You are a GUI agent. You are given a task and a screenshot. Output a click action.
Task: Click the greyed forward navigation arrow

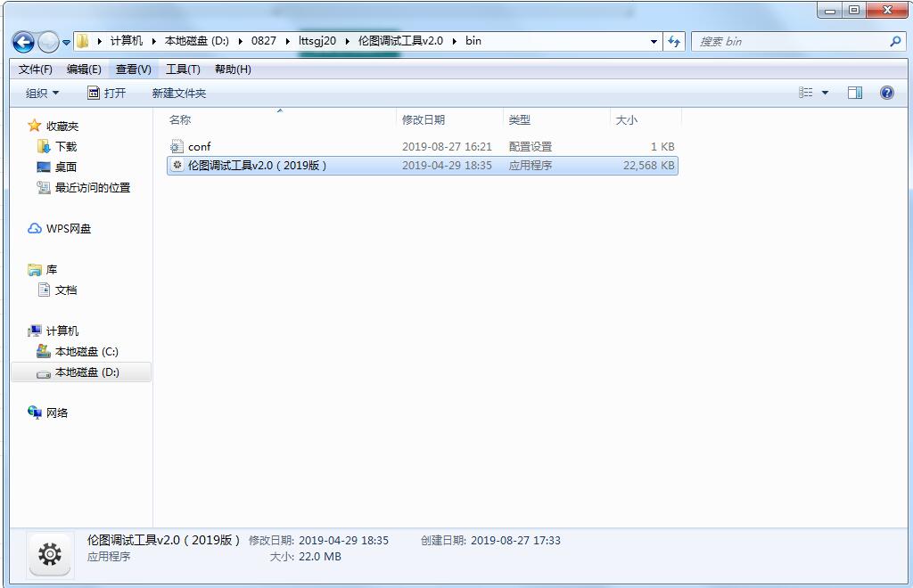point(48,42)
